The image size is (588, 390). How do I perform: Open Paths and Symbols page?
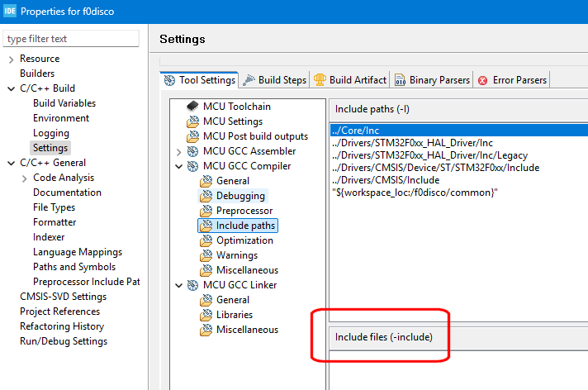point(74,267)
